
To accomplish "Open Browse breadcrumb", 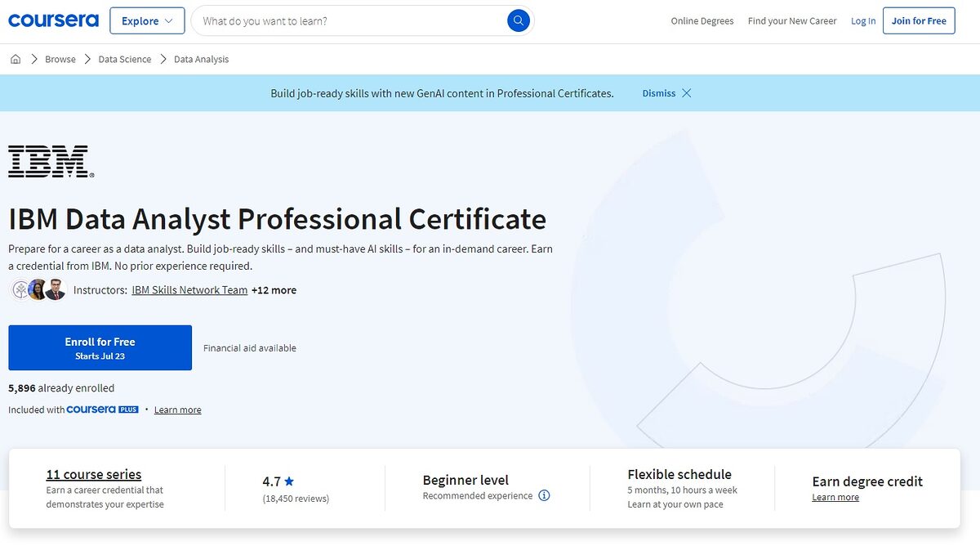I will coord(60,59).
